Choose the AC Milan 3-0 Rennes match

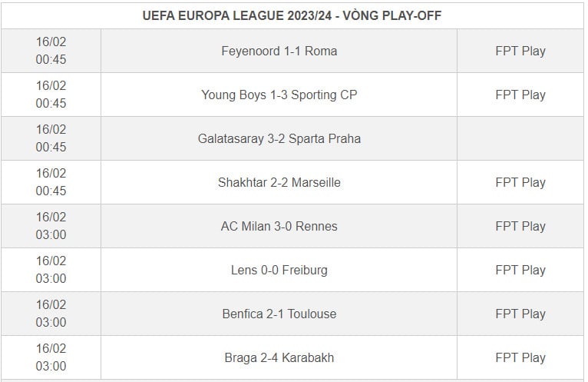[x=279, y=226]
